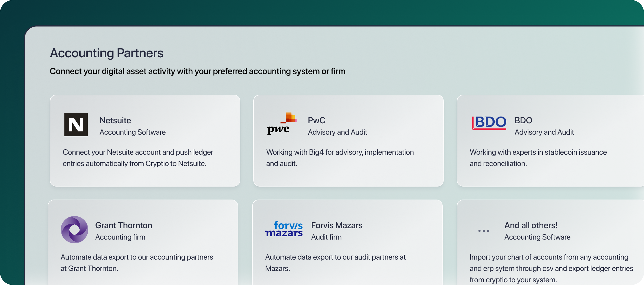Click the Netsuite push ledger entries description
644x285 pixels.
(138, 158)
